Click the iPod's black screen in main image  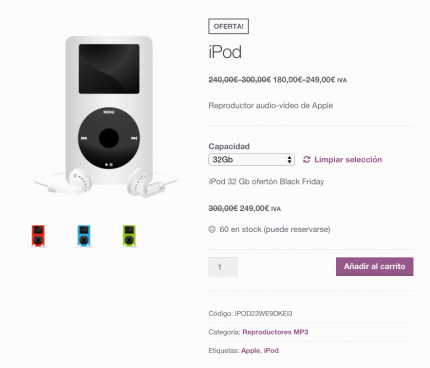pos(109,69)
